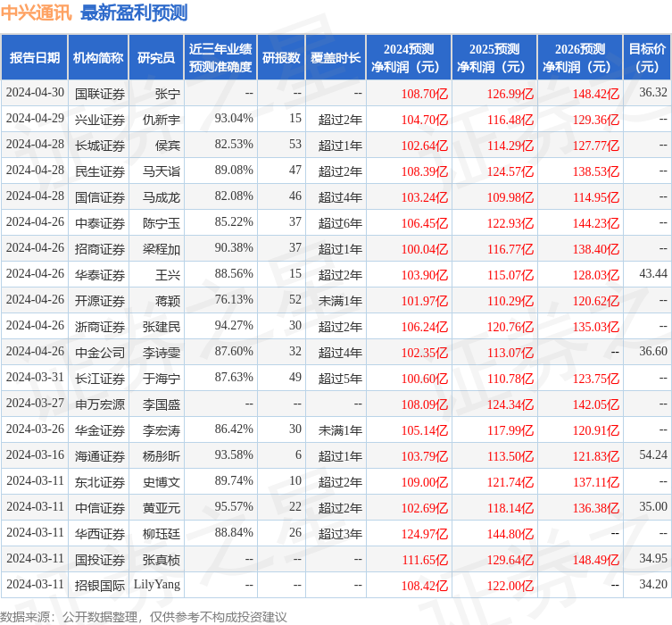672x625 pixels.
Task: Click the 数据来源 footnote text
Action: click(143, 617)
